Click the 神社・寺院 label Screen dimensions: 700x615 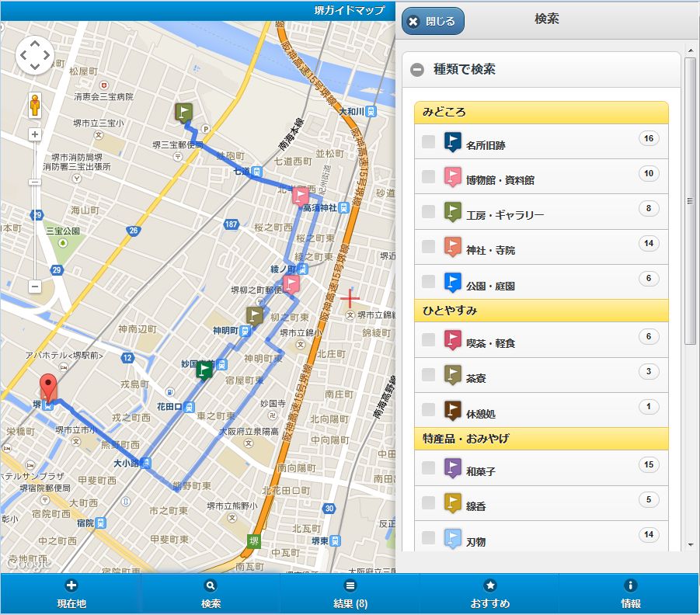coord(490,250)
